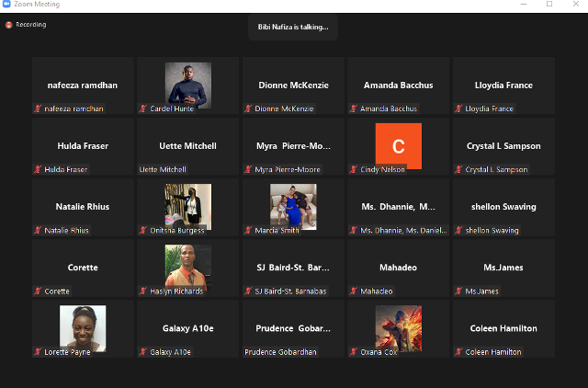Click the Zoom logo in title bar
The width and height of the screenshot is (588, 388).
coord(6,5)
